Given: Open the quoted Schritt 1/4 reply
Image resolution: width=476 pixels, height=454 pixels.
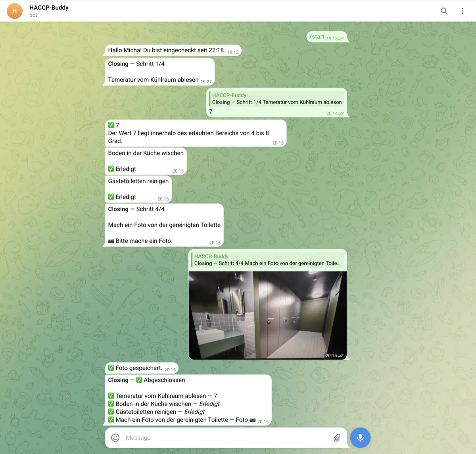Looking at the screenshot, I should coord(277,98).
